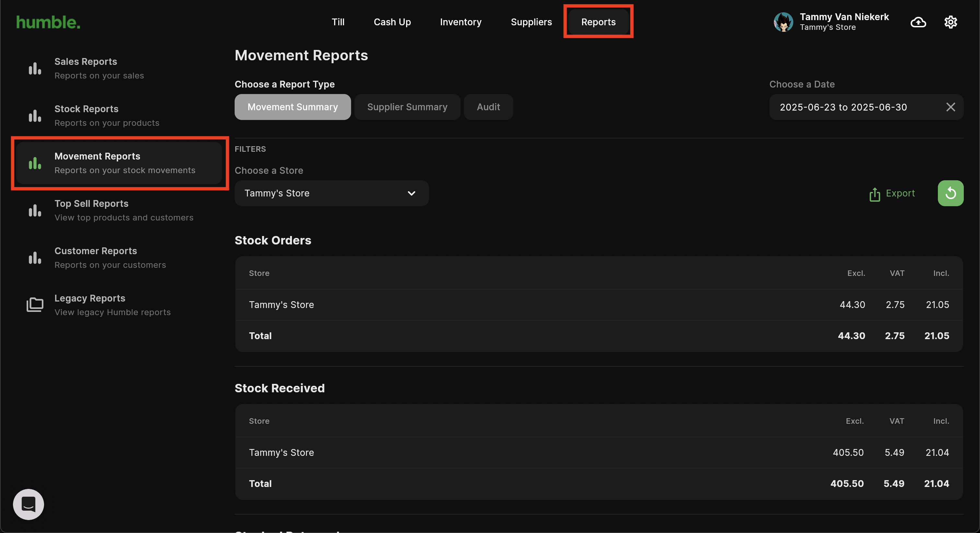
Task: Click Tammy's Store row in Stock Received
Action: pos(599,452)
